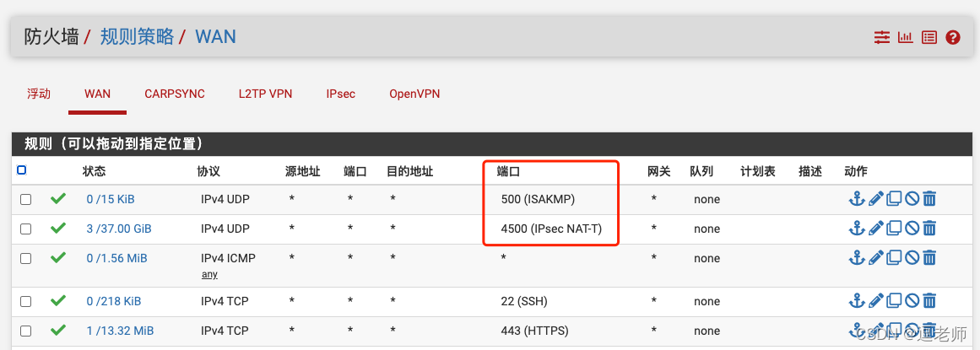The image size is (980, 350).
Task: Switch to the 浮动 tab
Action: point(39,94)
